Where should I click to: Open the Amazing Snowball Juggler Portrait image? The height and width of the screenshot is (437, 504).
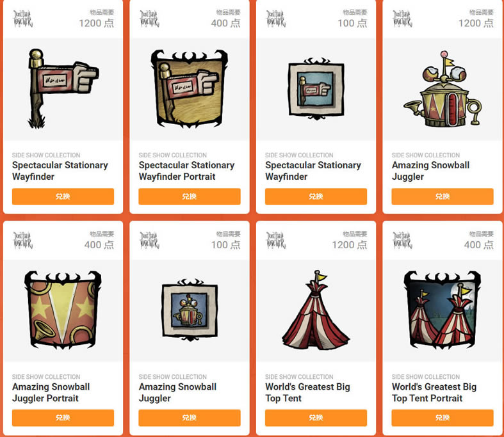point(63,310)
